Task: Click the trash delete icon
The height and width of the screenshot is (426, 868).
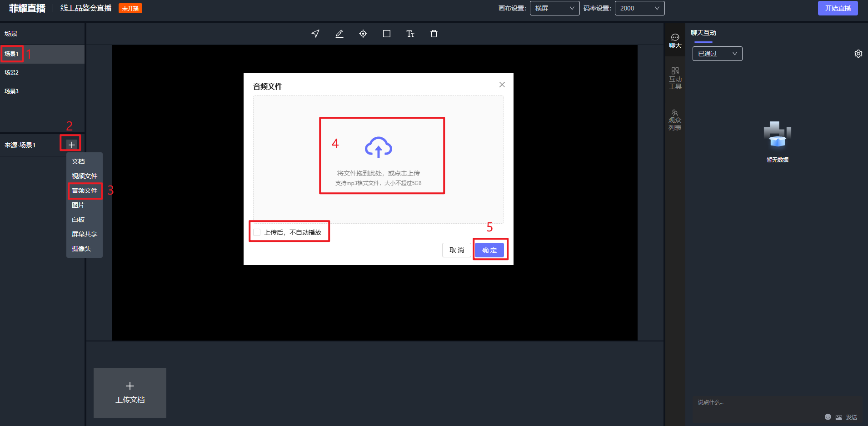Action: 434,34
